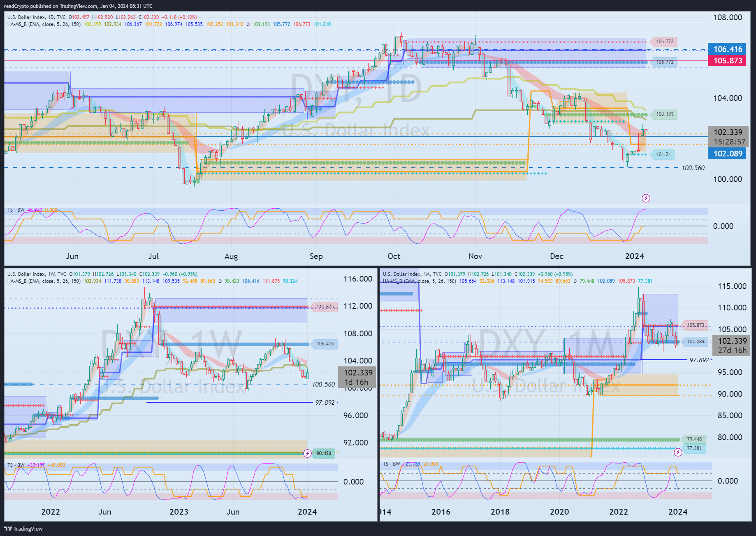Click the 106.773 level tag on the 1D chart
Image resolution: width=756 pixels, height=536 pixels.
[x=663, y=42]
